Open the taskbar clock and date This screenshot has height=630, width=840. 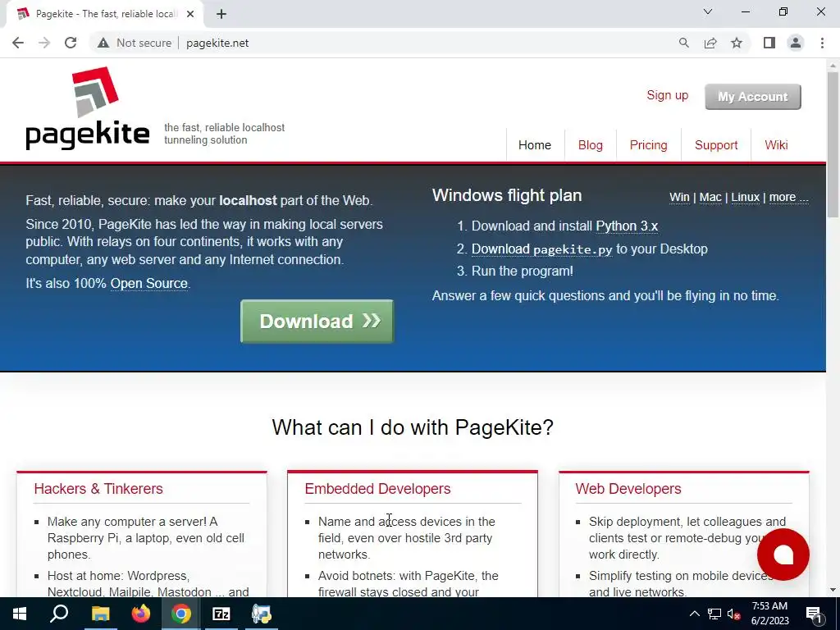tap(769, 614)
